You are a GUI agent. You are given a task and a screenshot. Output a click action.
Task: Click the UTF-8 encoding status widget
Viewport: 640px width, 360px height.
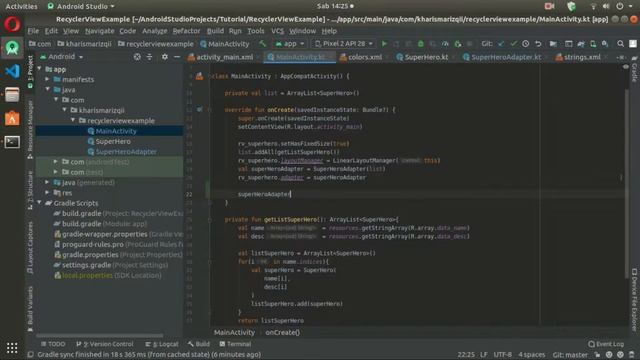tap(503, 355)
